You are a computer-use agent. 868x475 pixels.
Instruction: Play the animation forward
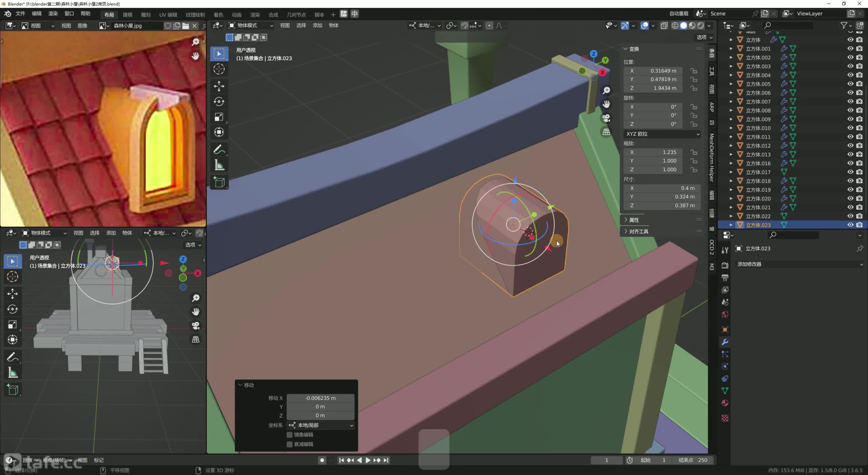click(x=368, y=460)
